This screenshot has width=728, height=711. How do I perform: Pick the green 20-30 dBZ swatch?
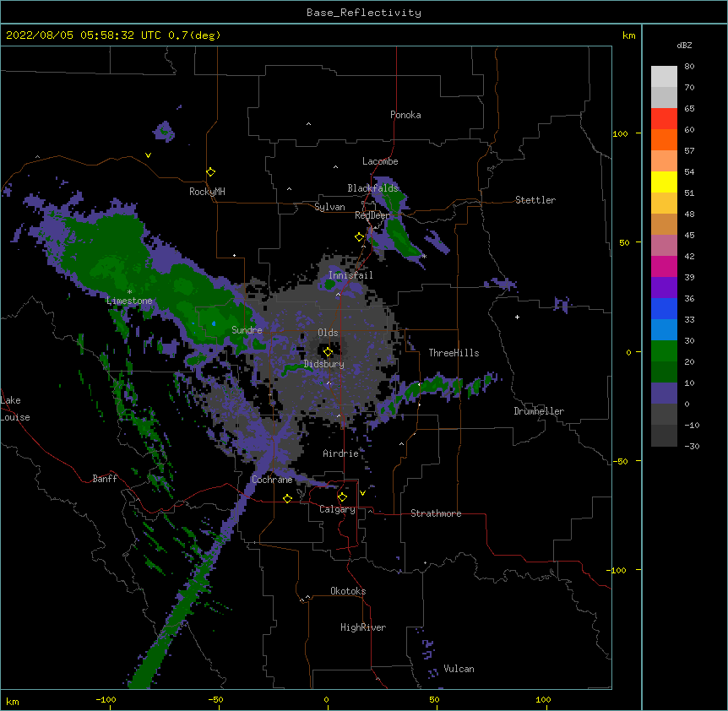(664, 351)
